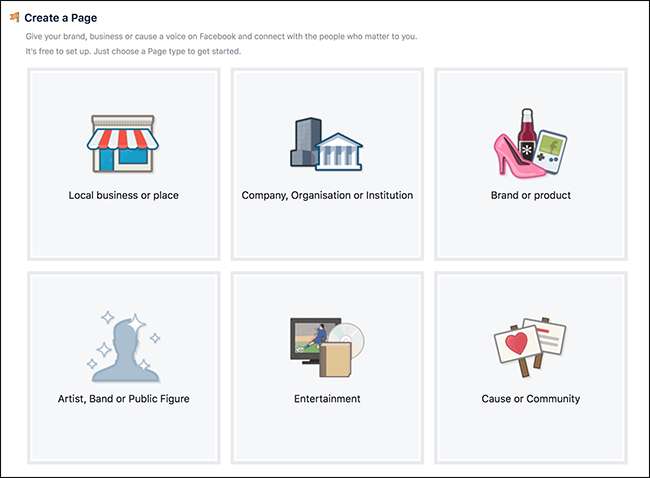650x478 pixels.
Task: Select the Brand or product label
Action: click(x=531, y=195)
